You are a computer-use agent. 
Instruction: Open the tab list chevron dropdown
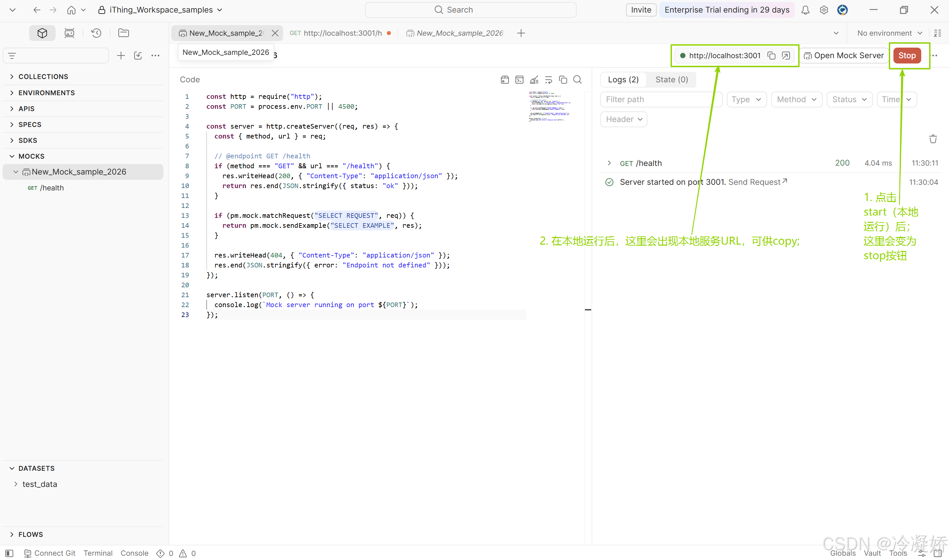[x=836, y=33]
